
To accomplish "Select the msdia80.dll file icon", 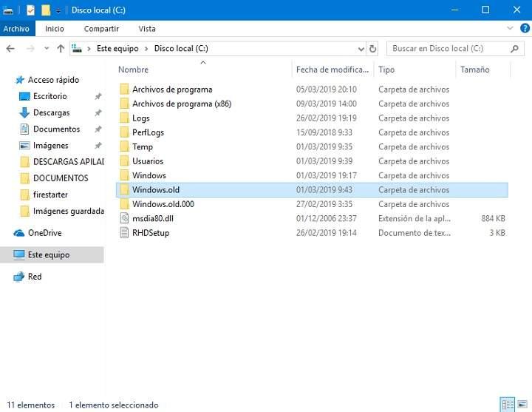I will tap(125, 218).
